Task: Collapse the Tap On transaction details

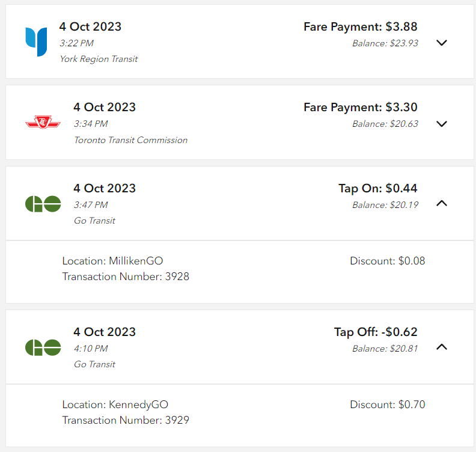Action: [442, 204]
